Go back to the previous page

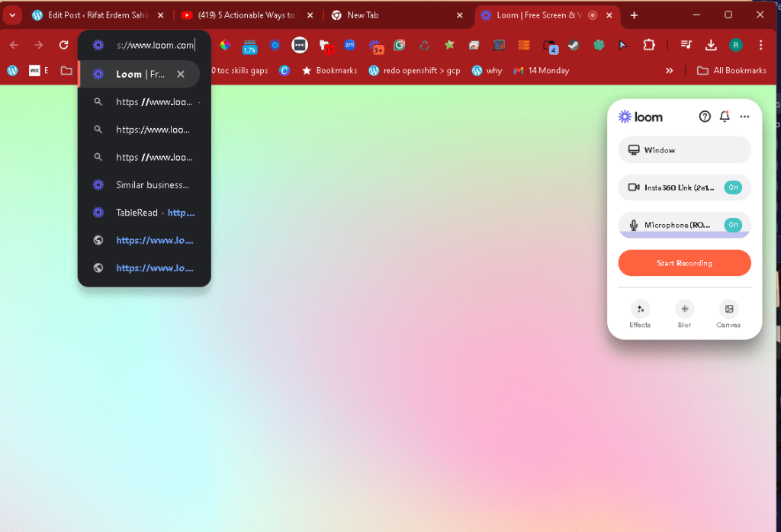point(14,45)
